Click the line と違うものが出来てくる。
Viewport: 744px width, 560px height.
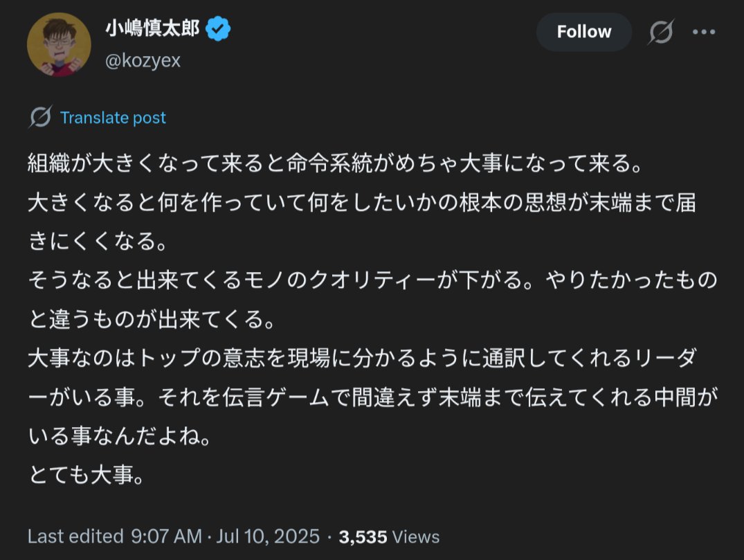tap(152, 319)
